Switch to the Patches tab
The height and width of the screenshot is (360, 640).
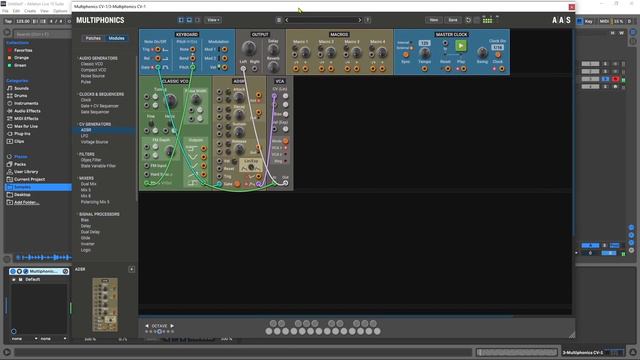pyautogui.click(x=93, y=38)
